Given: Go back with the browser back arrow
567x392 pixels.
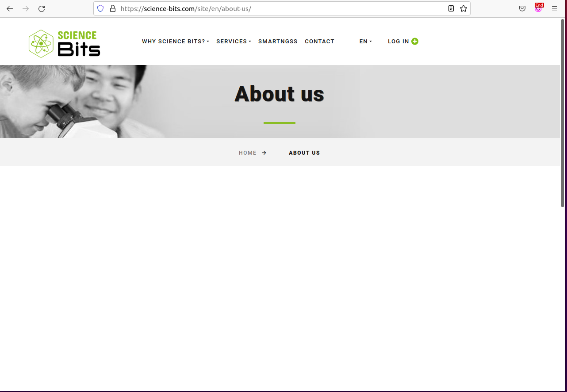Looking at the screenshot, I should [10, 8].
